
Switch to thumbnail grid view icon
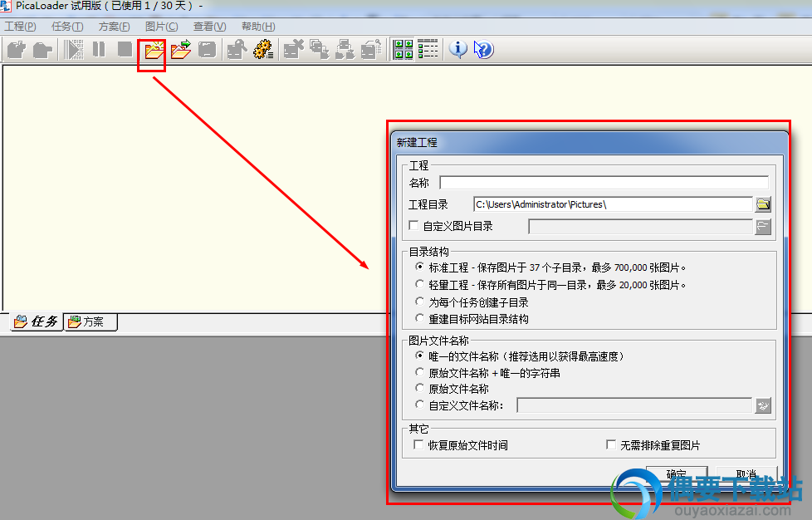[404, 50]
